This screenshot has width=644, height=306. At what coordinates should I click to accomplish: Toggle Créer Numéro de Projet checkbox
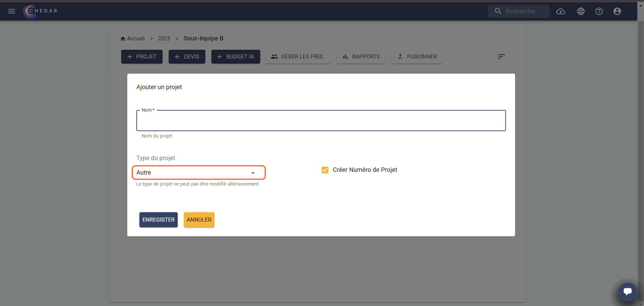(x=325, y=170)
